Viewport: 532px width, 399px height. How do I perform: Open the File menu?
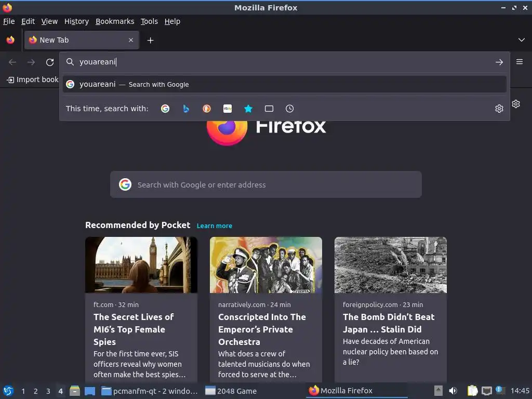(9, 21)
